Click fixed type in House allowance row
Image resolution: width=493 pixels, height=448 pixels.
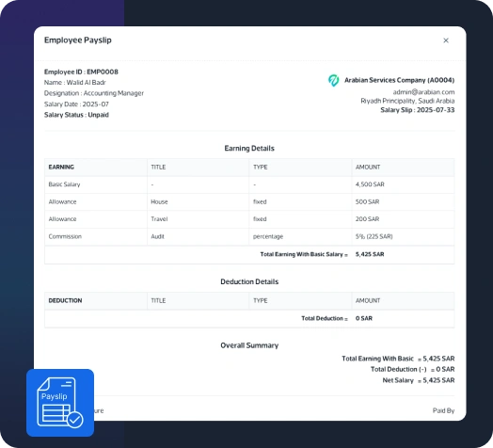click(x=260, y=201)
